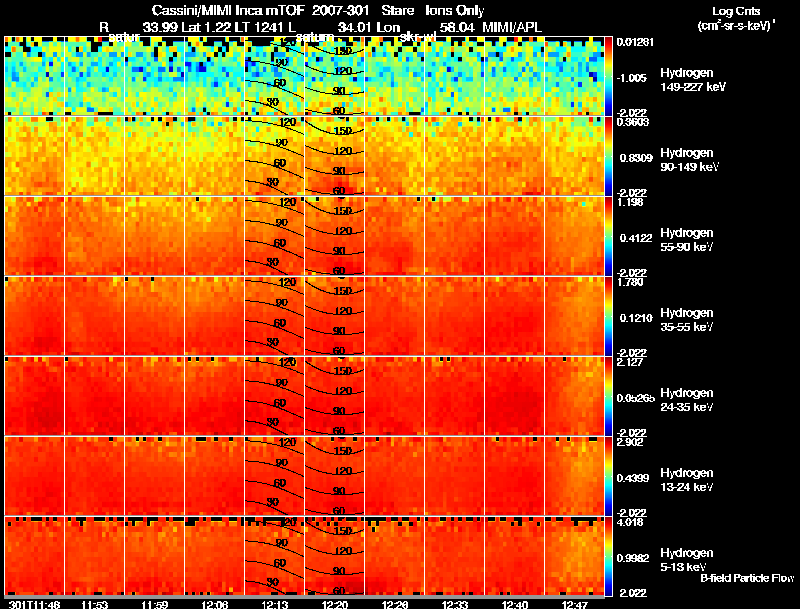Screen dimensions: 800x609
Task: Click the 11:59 time axis label
Action: point(155,604)
